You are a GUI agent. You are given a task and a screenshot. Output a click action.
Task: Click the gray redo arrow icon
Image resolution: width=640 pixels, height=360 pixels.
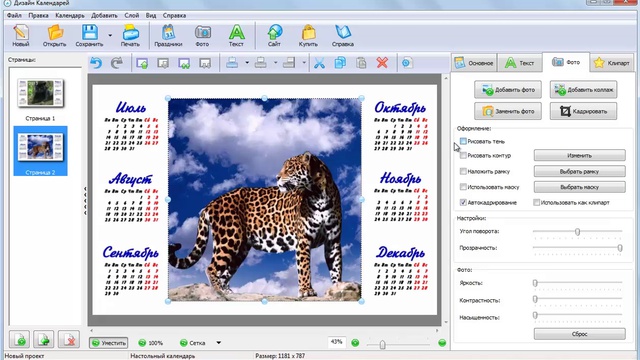point(117,63)
